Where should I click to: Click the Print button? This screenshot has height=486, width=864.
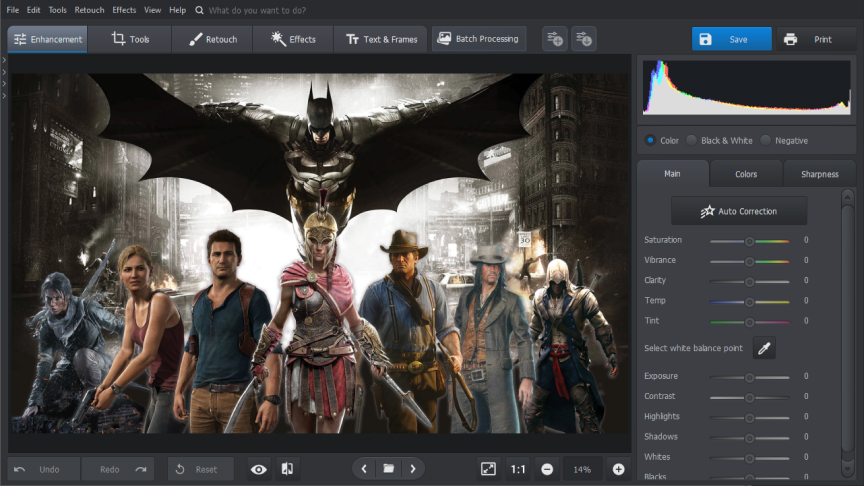click(817, 39)
